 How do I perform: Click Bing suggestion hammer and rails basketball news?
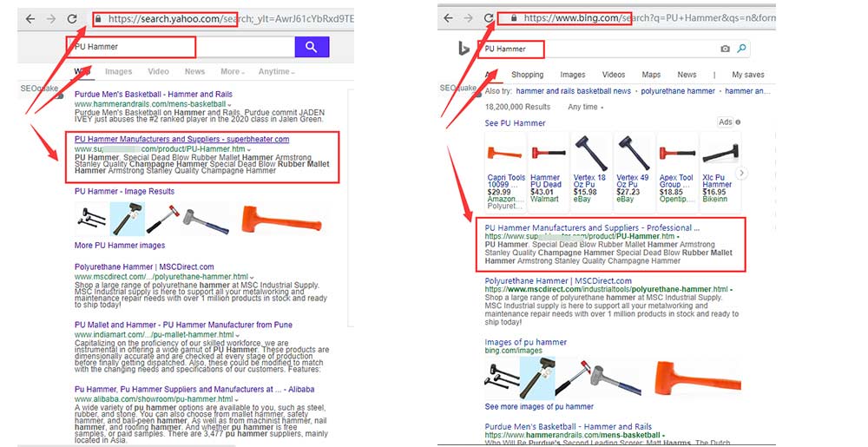tap(573, 91)
